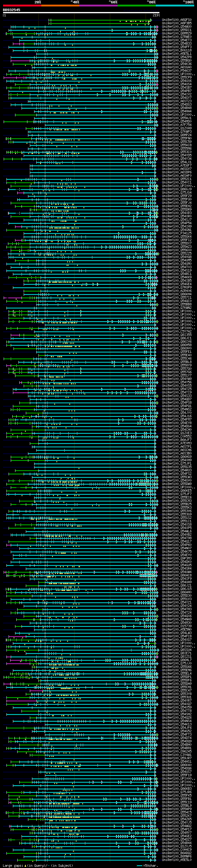Click the UniRef100_Q551Y7 identifier
Viewport: 197px width, 868px height.
point(176,375)
